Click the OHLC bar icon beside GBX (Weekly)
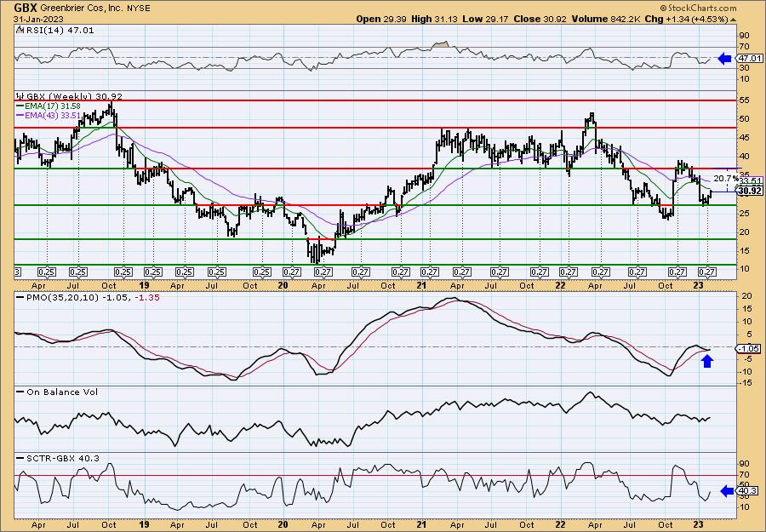 point(20,97)
